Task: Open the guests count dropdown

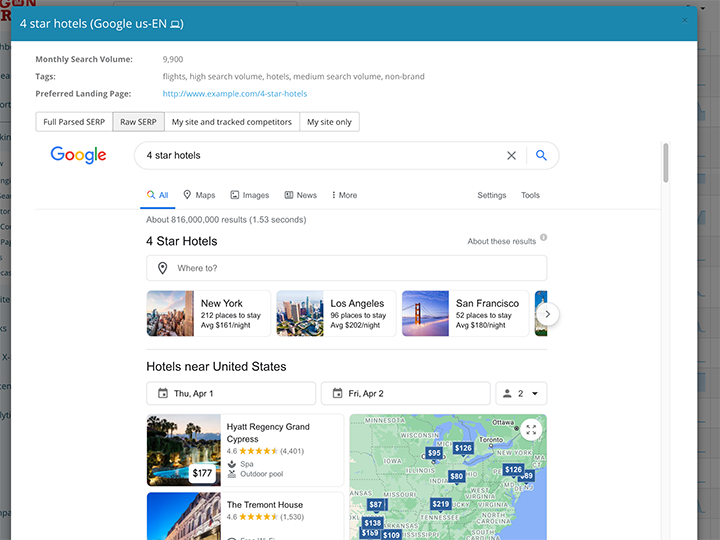Action: click(x=521, y=393)
